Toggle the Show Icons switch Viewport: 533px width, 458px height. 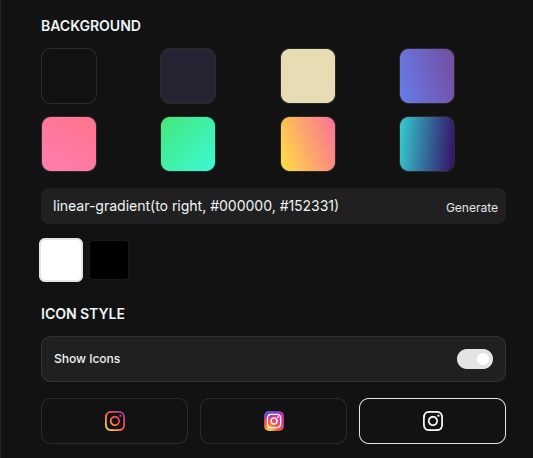tap(475, 359)
